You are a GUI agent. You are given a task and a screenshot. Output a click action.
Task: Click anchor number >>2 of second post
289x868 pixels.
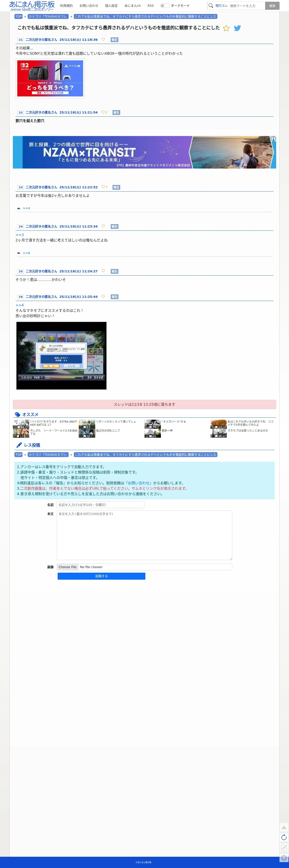click(20, 113)
